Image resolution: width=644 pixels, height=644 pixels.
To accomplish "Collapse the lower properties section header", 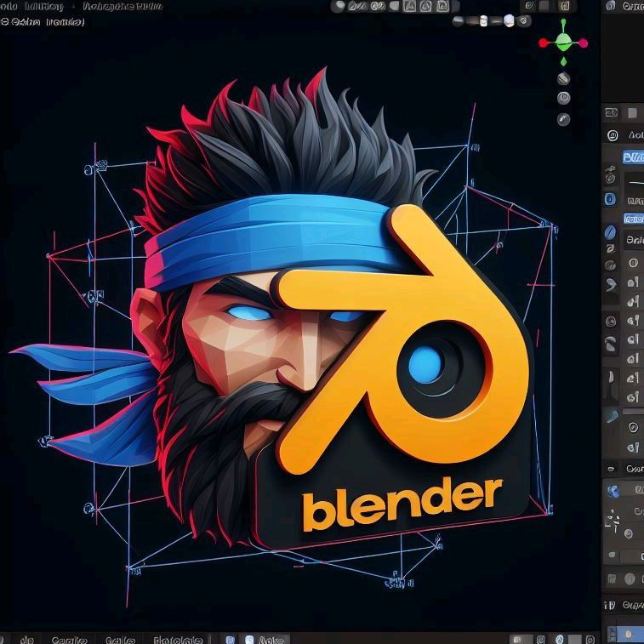I will click(x=611, y=469).
